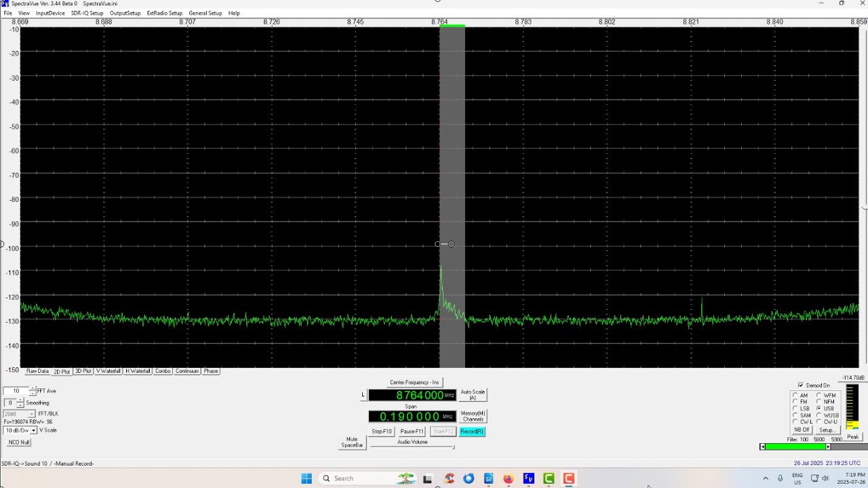The width and height of the screenshot is (868, 488).
Task: Click the NCO Null button
Action: pyautogui.click(x=19, y=443)
